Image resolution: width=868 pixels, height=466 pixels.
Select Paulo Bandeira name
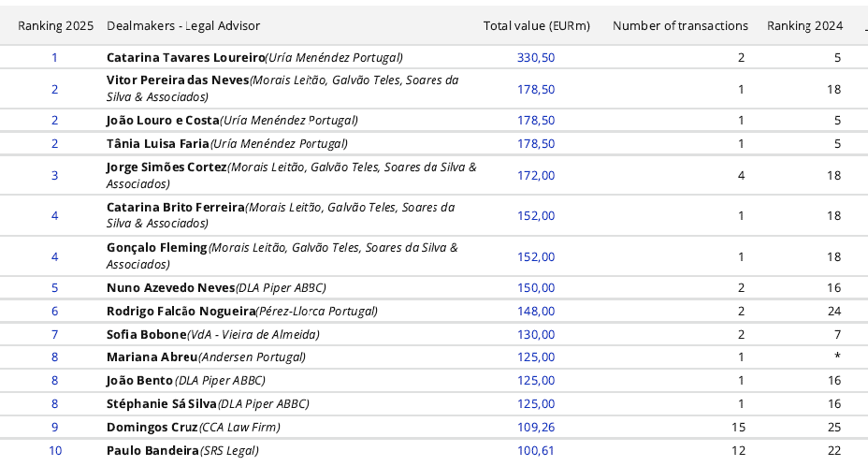152,450
